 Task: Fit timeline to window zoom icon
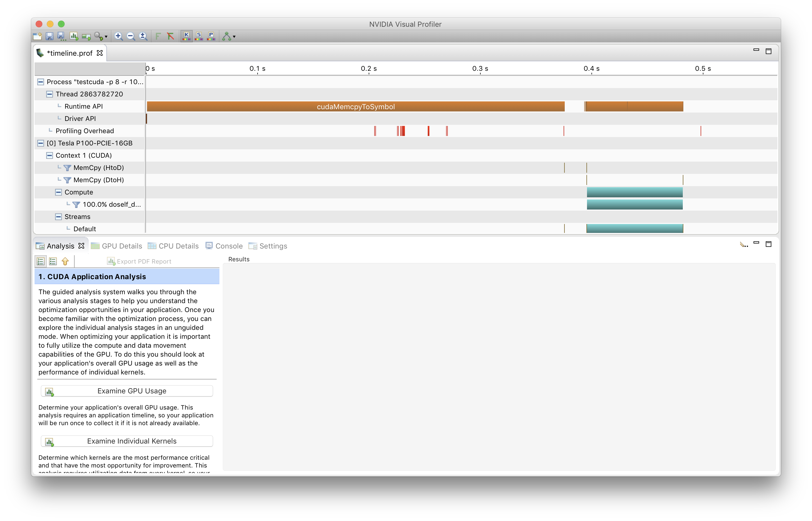coord(143,36)
